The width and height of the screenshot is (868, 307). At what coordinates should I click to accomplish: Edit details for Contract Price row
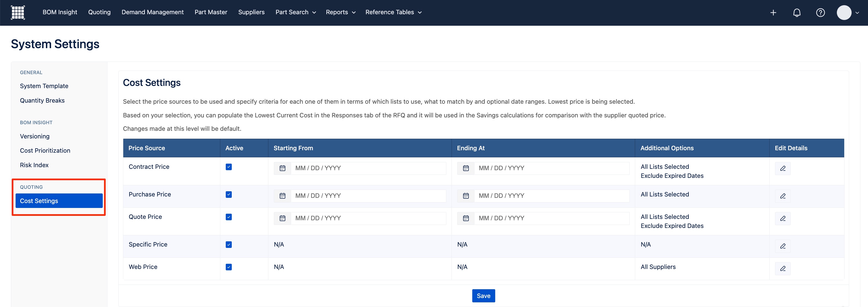[783, 168]
